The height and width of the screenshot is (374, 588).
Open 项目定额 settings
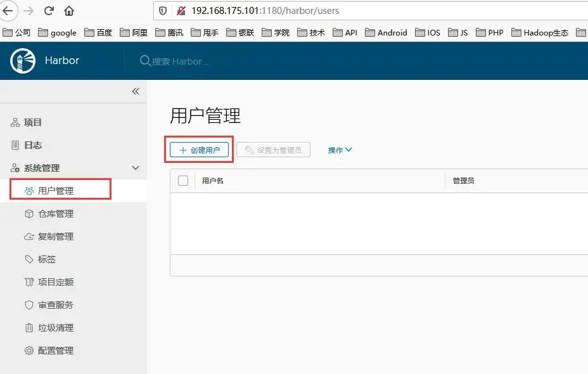pyautogui.click(x=56, y=282)
